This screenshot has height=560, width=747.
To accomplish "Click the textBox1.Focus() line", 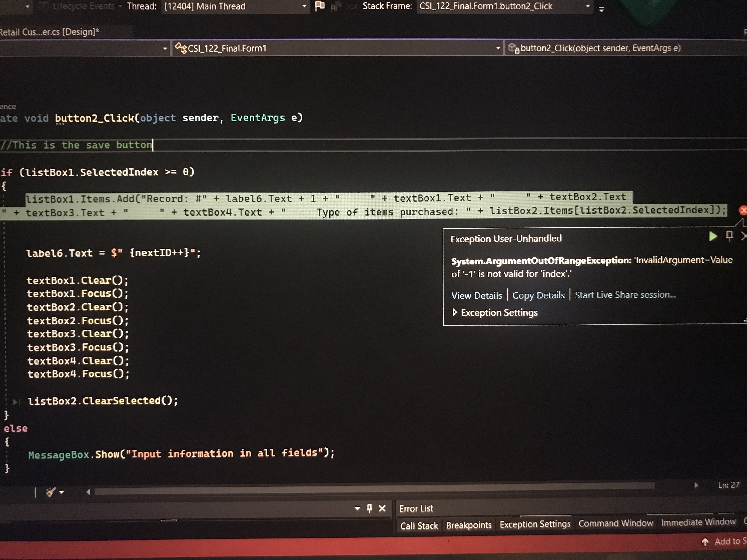I will (78, 294).
